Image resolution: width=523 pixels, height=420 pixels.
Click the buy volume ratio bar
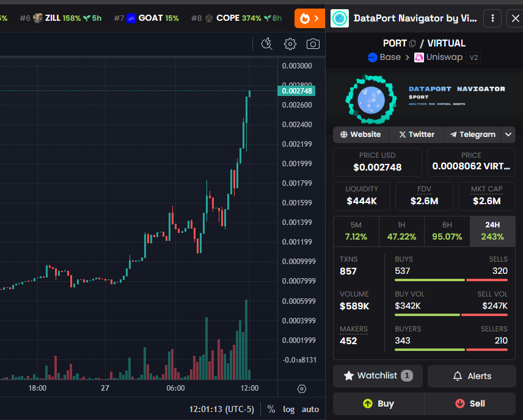coord(451,315)
